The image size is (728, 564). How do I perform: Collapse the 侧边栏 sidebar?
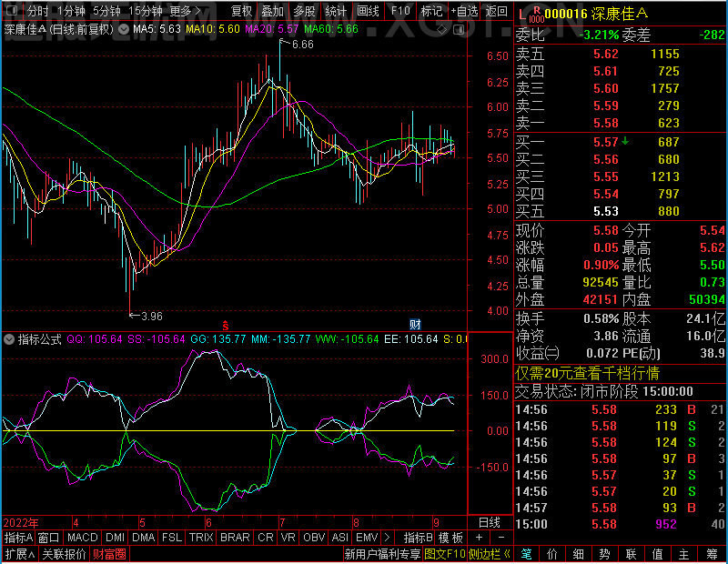click(x=490, y=554)
